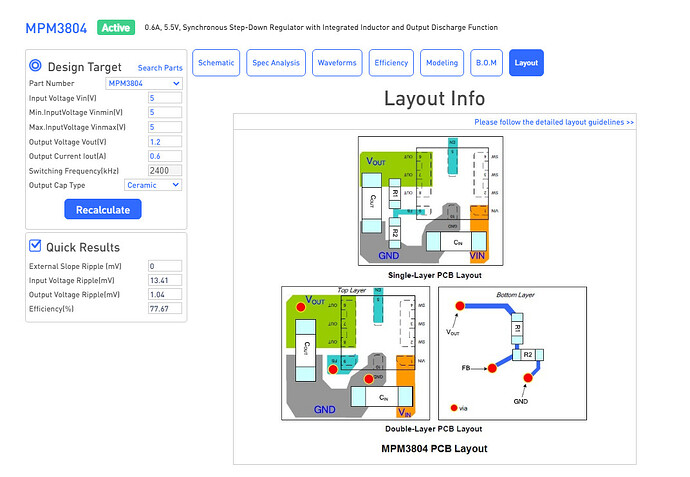Click the Output Current Iout field
Viewport: 690px width, 477px height.
click(x=165, y=156)
